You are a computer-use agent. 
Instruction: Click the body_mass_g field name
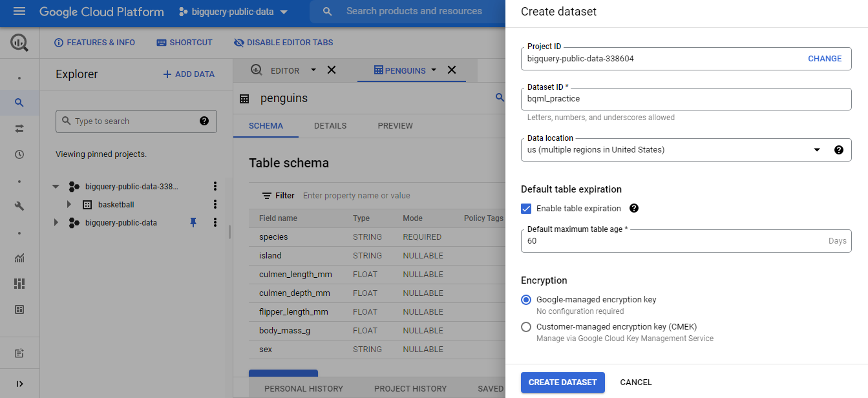point(285,331)
